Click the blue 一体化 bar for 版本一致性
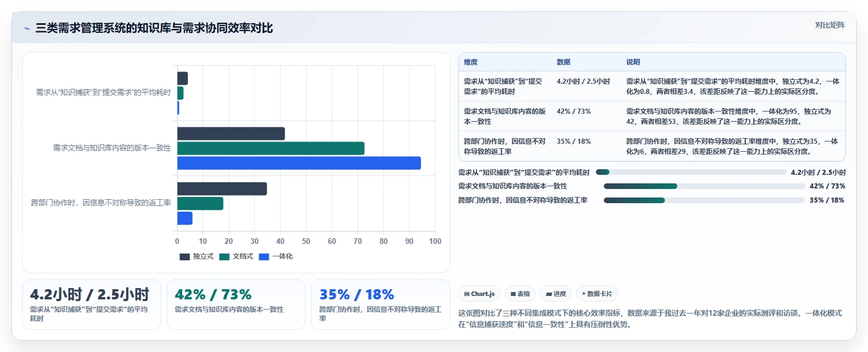 point(299,163)
